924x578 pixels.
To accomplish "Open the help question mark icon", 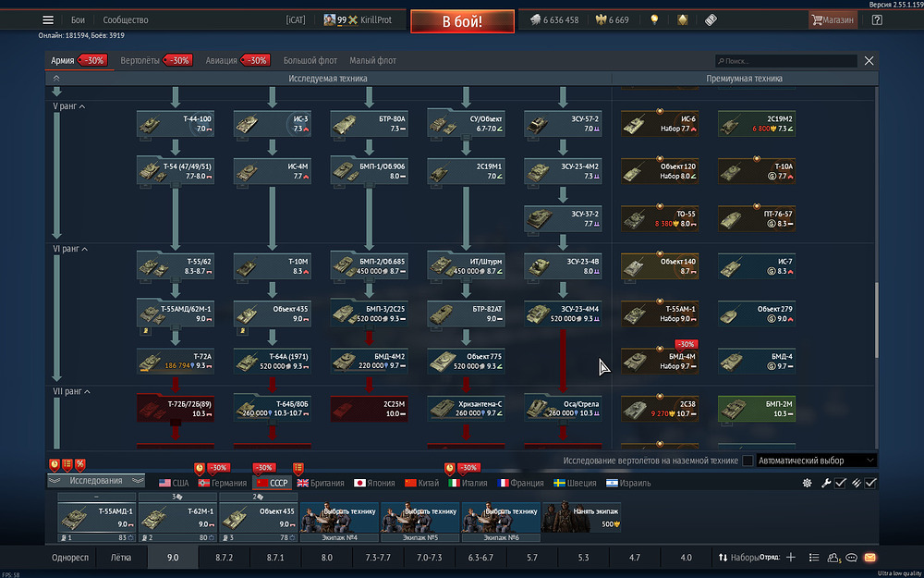I will (877, 19).
